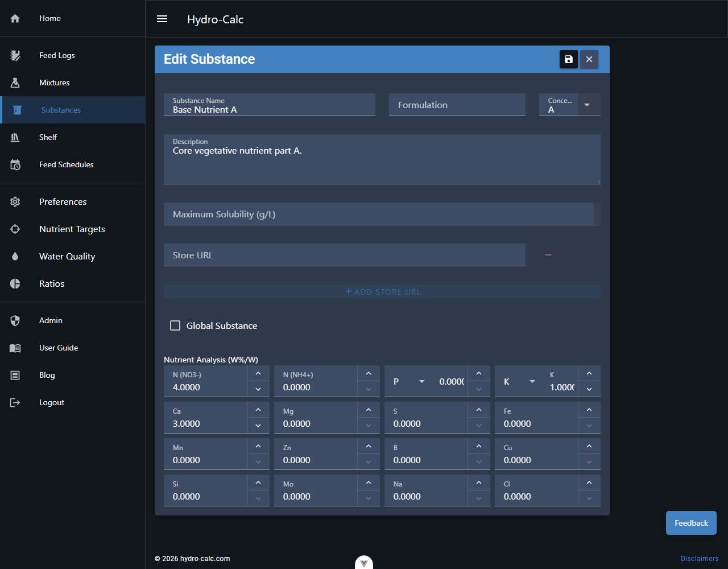Toggle the Global Substance checkbox
Viewport: 728px width, 569px height.
click(175, 325)
